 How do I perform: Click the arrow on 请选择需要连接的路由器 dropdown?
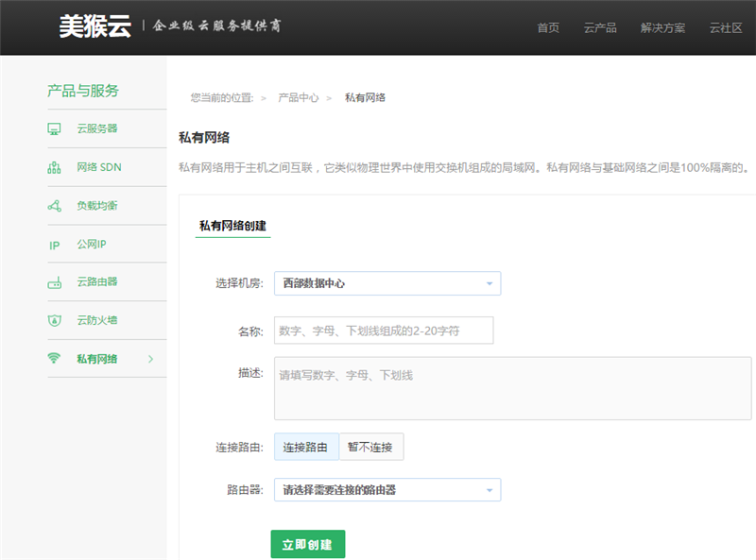point(490,490)
